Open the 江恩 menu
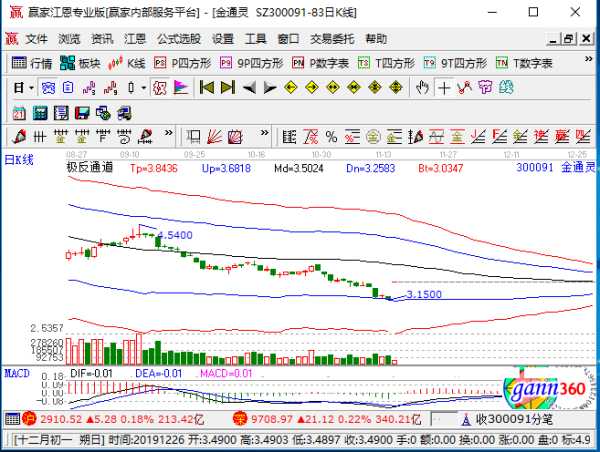This screenshot has height=452, width=600. [135, 39]
